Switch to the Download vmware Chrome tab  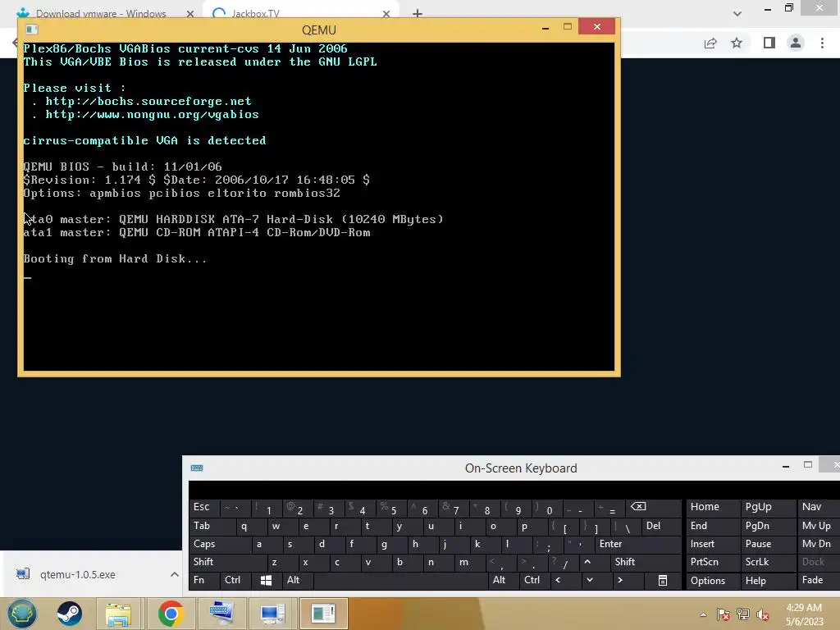click(102, 14)
